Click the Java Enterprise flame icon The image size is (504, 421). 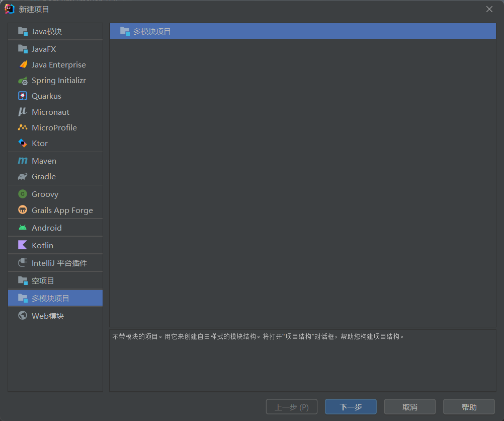pyautogui.click(x=23, y=64)
